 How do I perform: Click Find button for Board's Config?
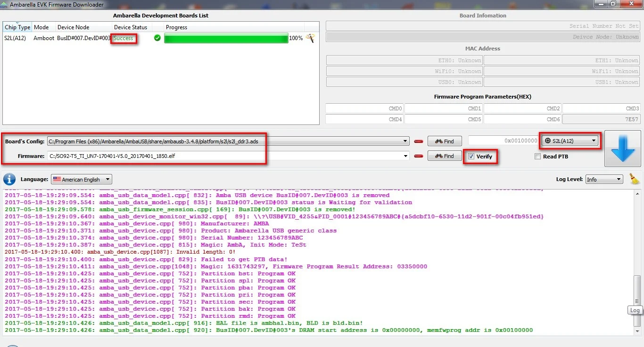[445, 141]
